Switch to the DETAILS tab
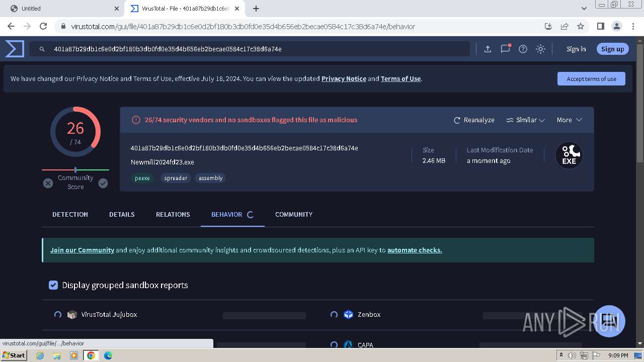The image size is (644, 362). (x=122, y=214)
